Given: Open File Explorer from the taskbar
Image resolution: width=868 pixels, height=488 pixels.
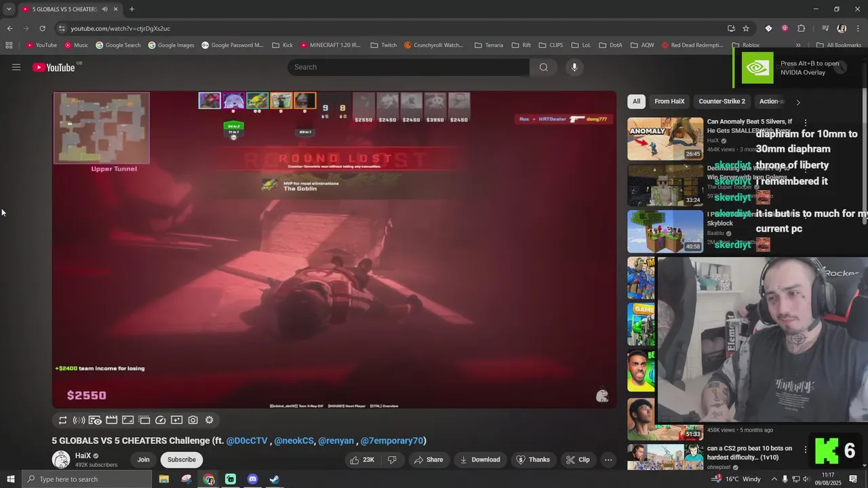Looking at the screenshot, I should 164,479.
